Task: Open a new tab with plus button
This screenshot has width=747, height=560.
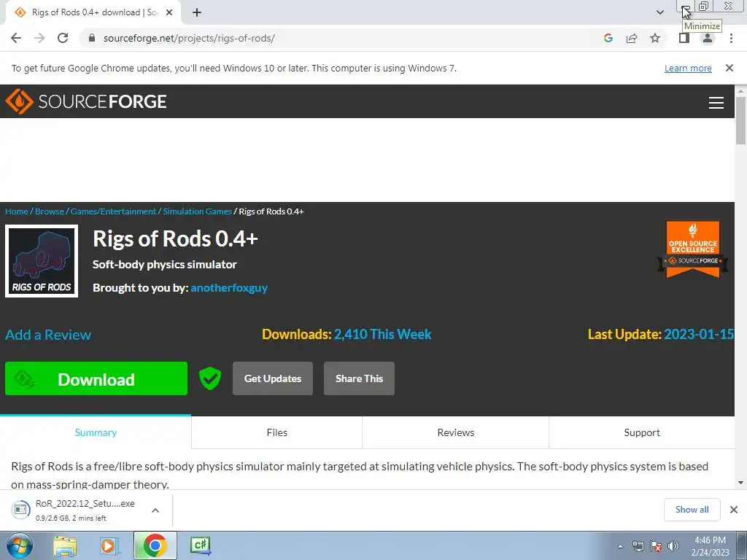Action: click(x=197, y=12)
